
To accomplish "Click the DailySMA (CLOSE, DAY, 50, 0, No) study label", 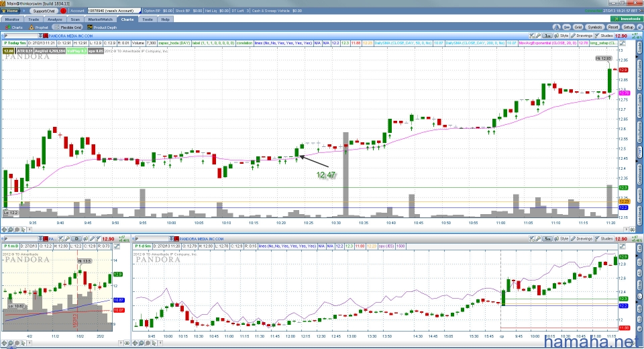I will click(402, 43).
